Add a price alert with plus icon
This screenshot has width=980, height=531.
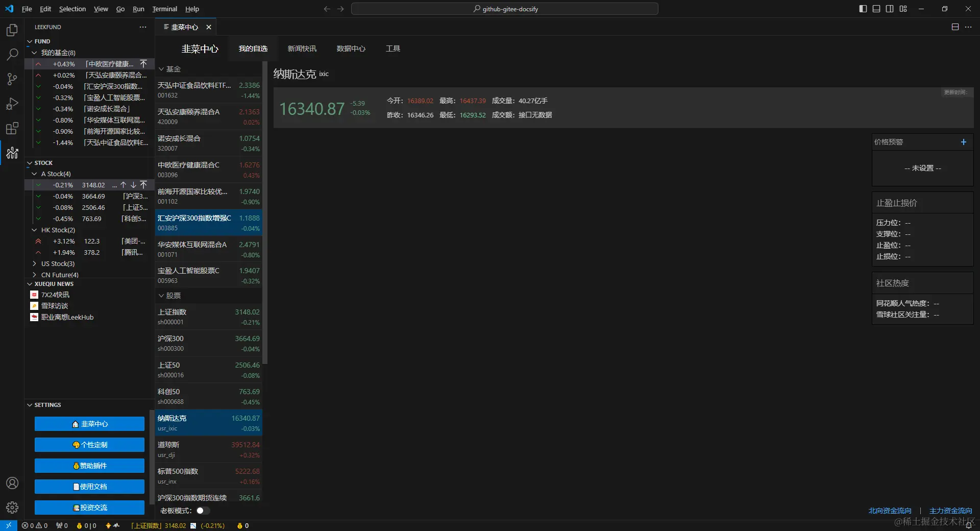tap(964, 142)
